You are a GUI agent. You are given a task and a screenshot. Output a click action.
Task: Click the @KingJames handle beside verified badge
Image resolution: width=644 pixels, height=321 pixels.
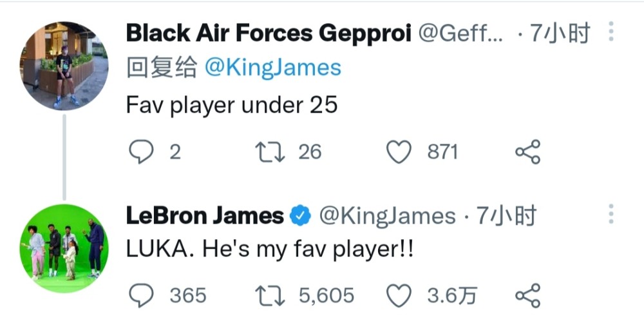pos(387,216)
